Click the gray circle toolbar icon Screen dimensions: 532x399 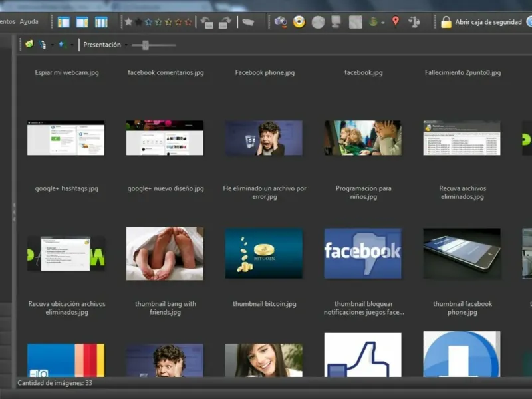tap(319, 23)
